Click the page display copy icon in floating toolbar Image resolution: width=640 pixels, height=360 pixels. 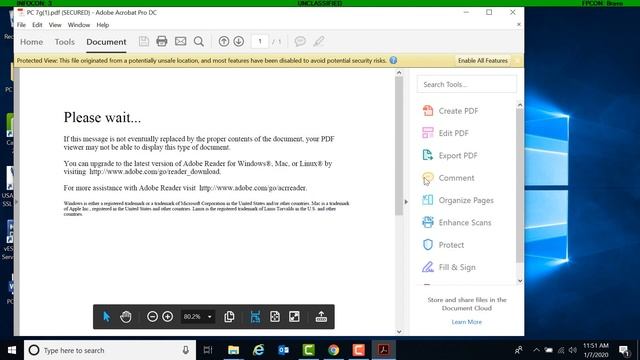click(x=229, y=316)
